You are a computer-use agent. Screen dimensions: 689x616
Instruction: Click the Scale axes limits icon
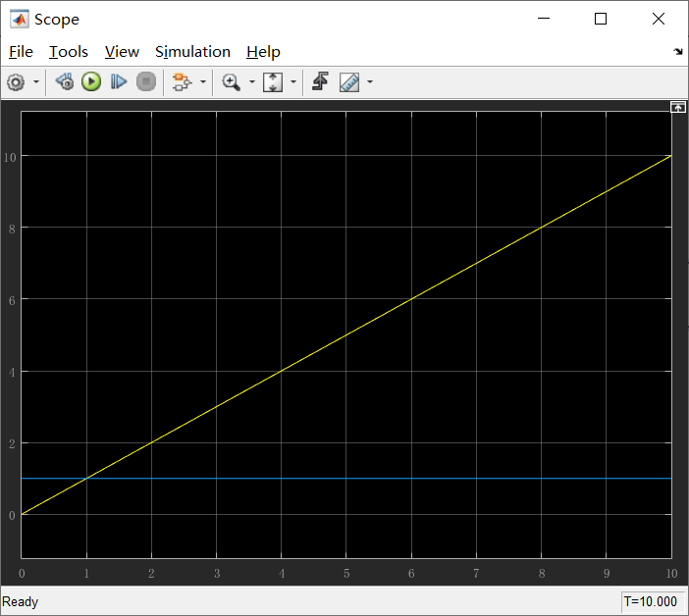coord(273,82)
